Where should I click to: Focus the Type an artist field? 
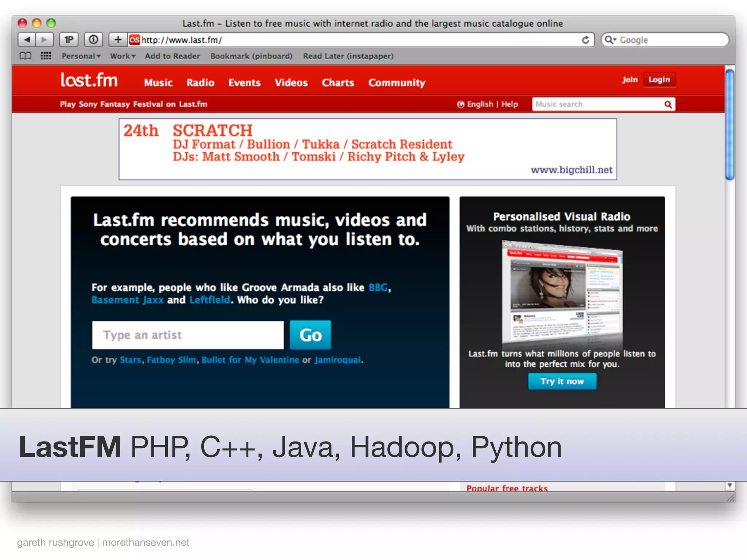[x=188, y=335]
